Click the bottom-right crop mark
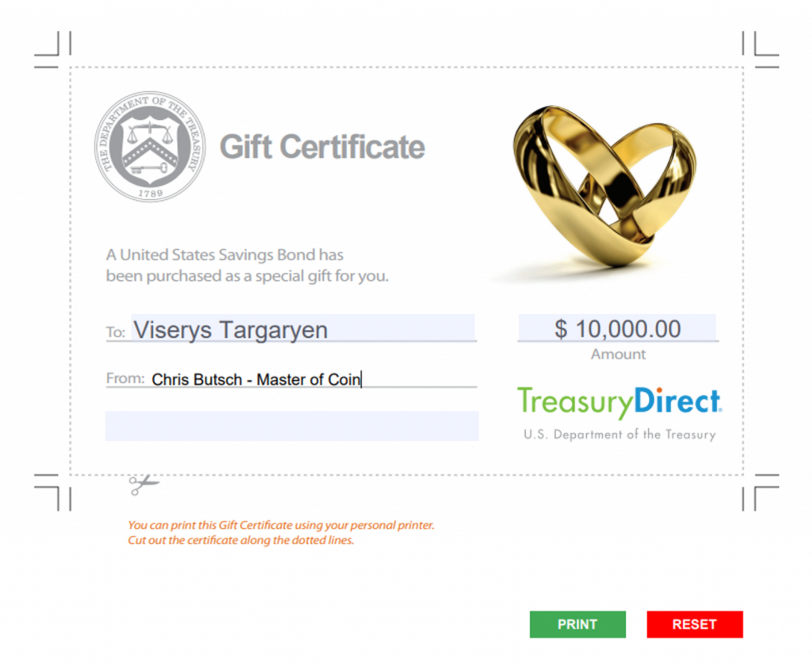 pos(760,492)
